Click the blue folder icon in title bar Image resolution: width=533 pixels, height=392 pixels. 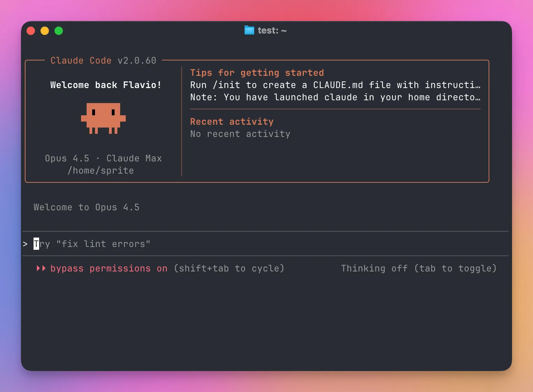(249, 30)
